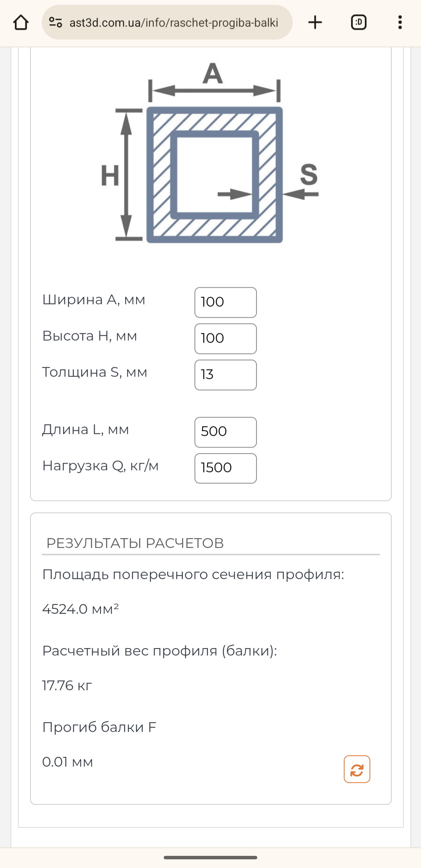Open site info icon in address bar

[x=55, y=23]
